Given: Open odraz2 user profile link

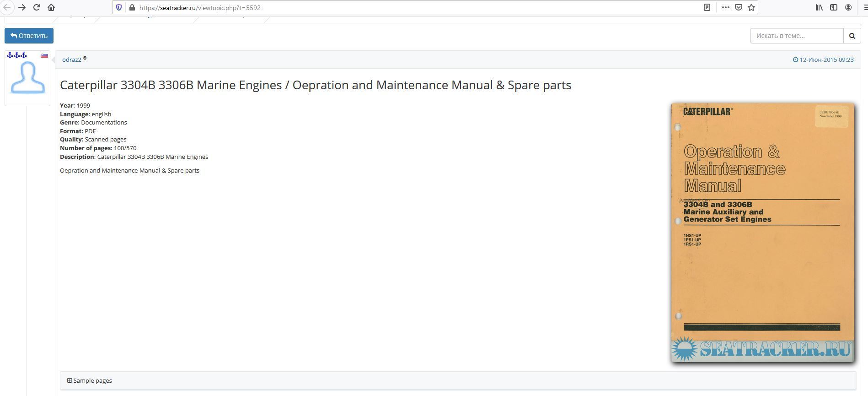Looking at the screenshot, I should pyautogui.click(x=72, y=60).
